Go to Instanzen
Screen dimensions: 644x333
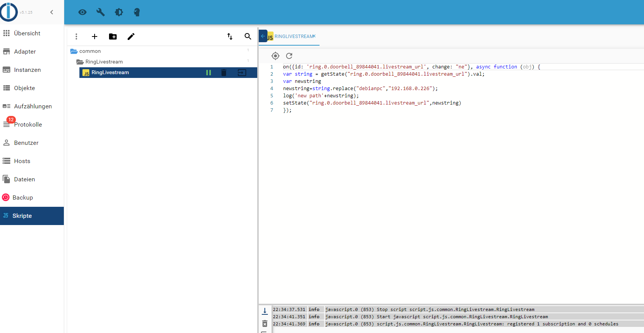point(32,70)
